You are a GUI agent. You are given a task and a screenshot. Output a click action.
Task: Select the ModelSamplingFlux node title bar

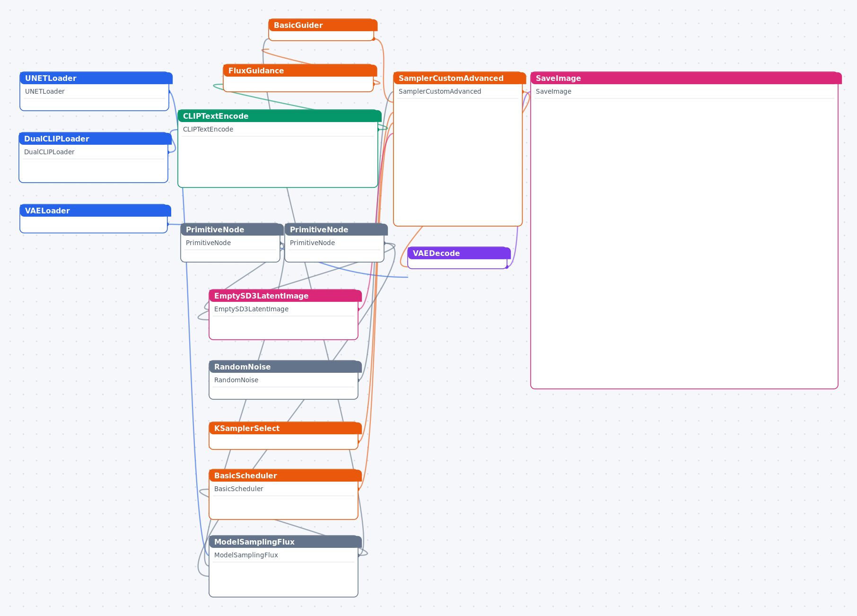tap(285, 542)
